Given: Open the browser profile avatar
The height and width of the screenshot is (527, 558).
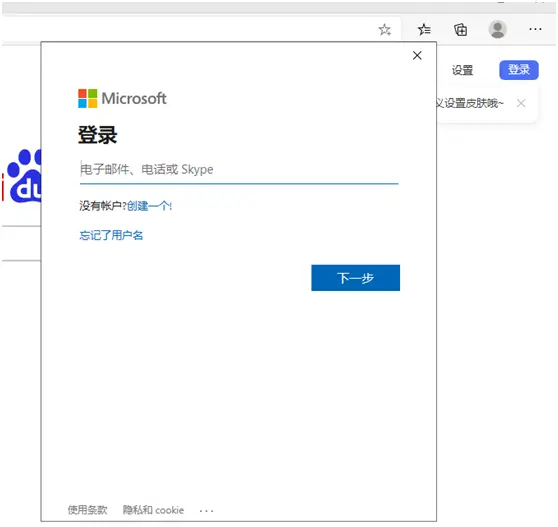Looking at the screenshot, I should click(498, 29).
